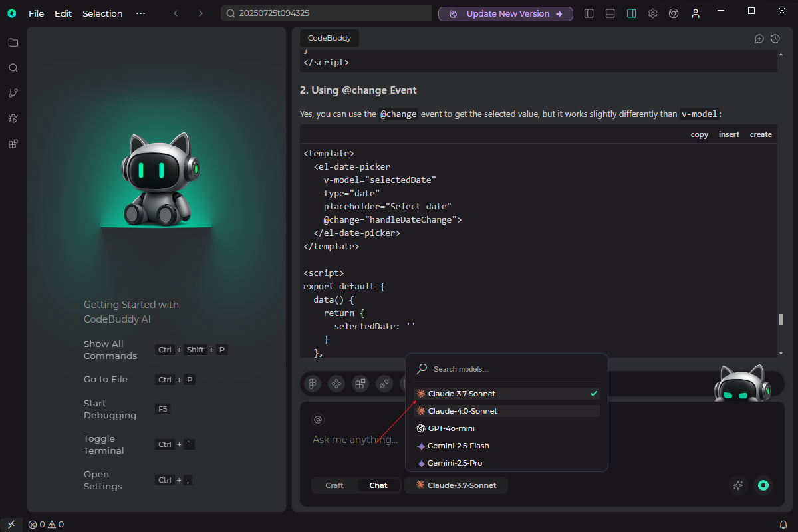This screenshot has width=798, height=532.
Task: Click the CodeBuddy logo in title bar
Action: point(12,13)
